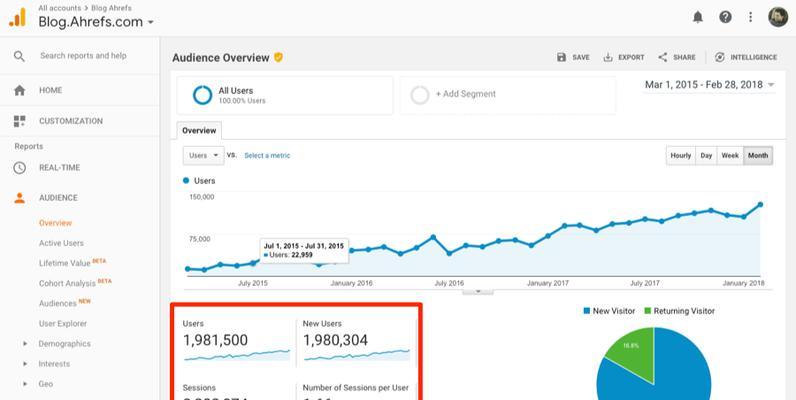The image size is (796, 400).
Task: Switch graph granularity to Month
Action: pos(758,156)
